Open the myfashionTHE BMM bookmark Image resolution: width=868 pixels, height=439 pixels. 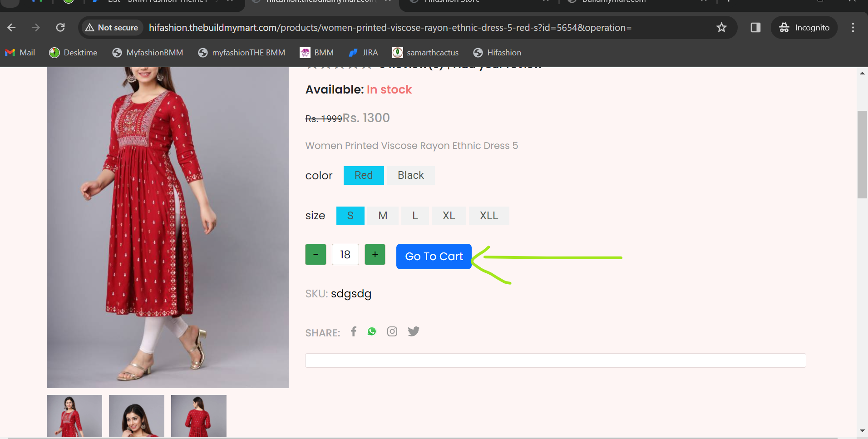click(x=242, y=53)
